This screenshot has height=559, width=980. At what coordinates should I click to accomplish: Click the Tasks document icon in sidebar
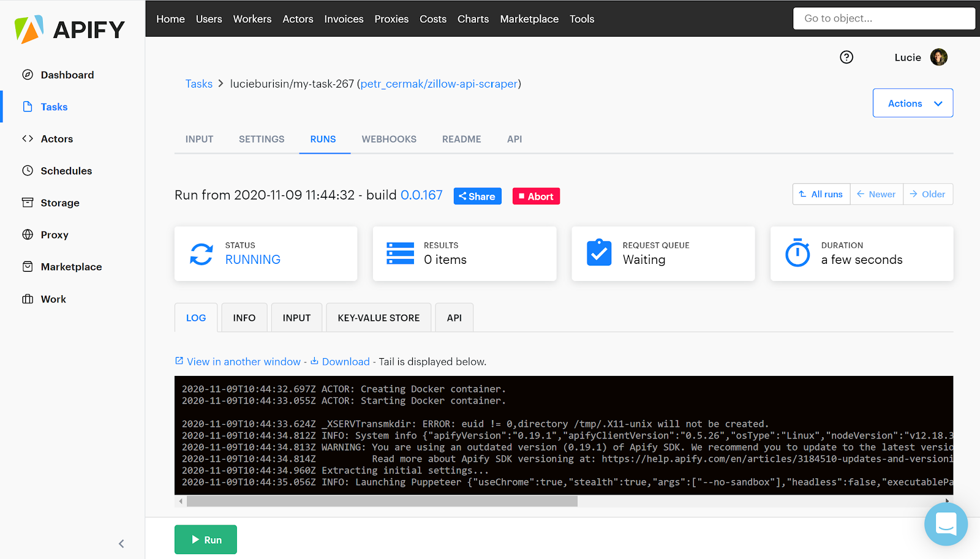(28, 107)
